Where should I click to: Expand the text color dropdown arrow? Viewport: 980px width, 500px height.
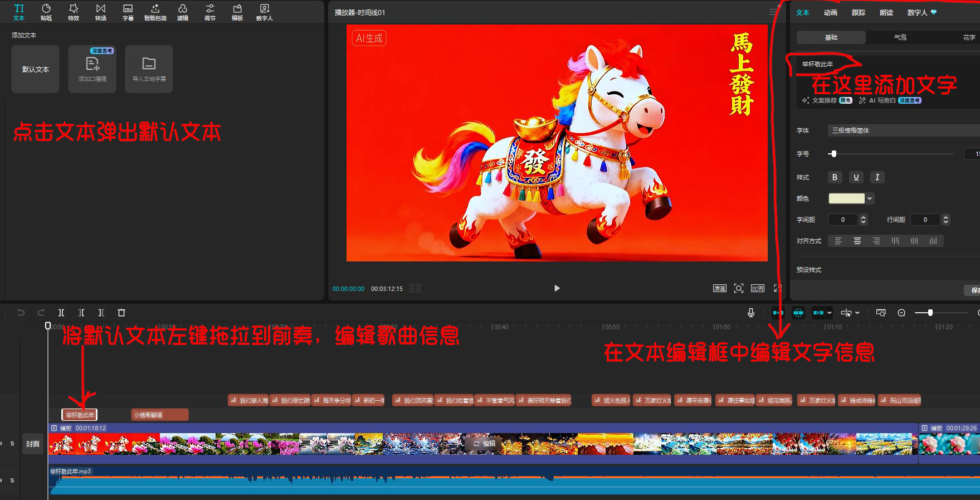[869, 198]
